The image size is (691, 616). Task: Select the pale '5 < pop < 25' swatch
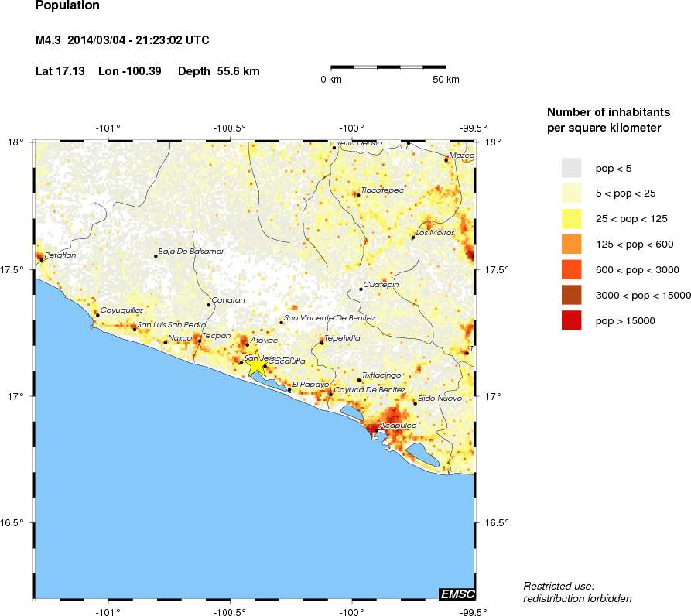point(571,193)
